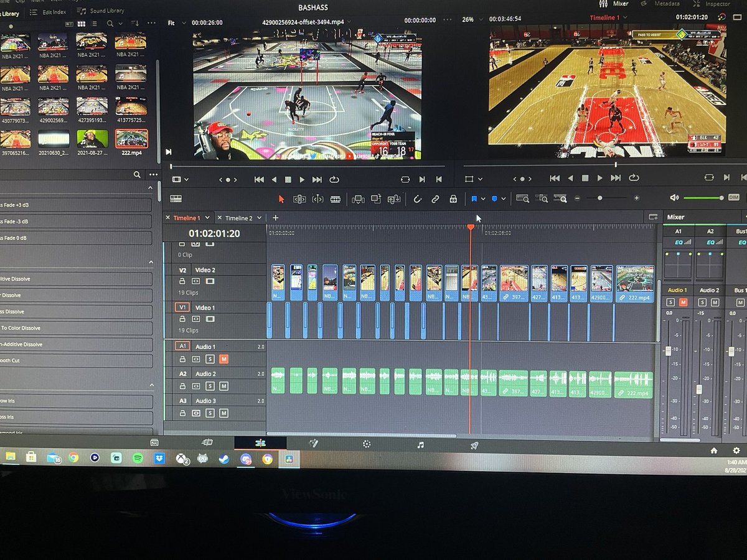The image size is (747, 560).
Task: Select the Smooth Cut transition
Action: (76, 361)
